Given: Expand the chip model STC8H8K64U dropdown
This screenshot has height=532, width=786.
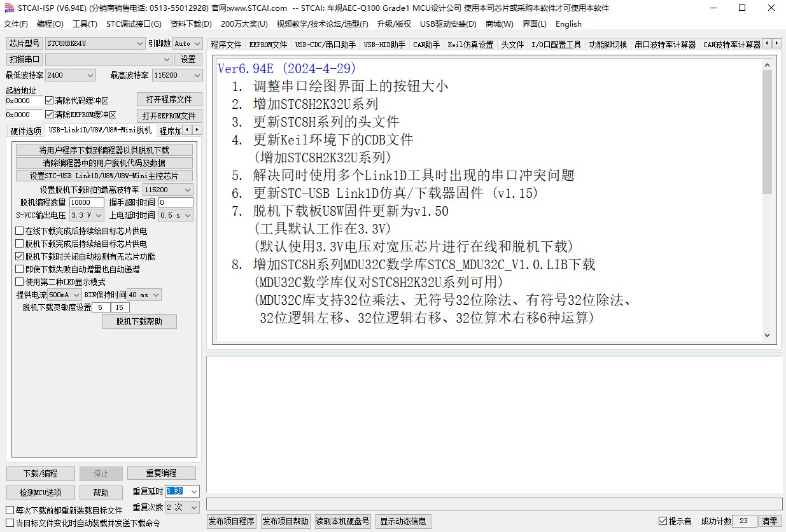Looking at the screenshot, I should point(140,43).
